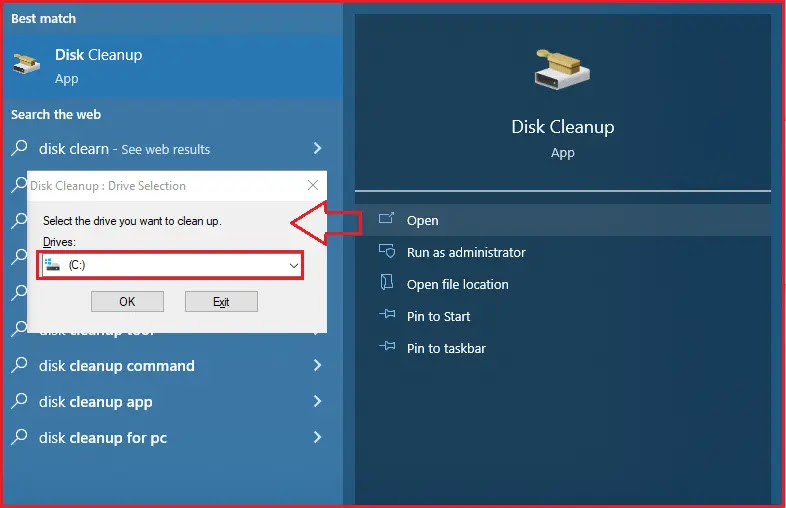
Task: Expand chevron for 'disk cleanup for pc'
Action: (x=317, y=437)
